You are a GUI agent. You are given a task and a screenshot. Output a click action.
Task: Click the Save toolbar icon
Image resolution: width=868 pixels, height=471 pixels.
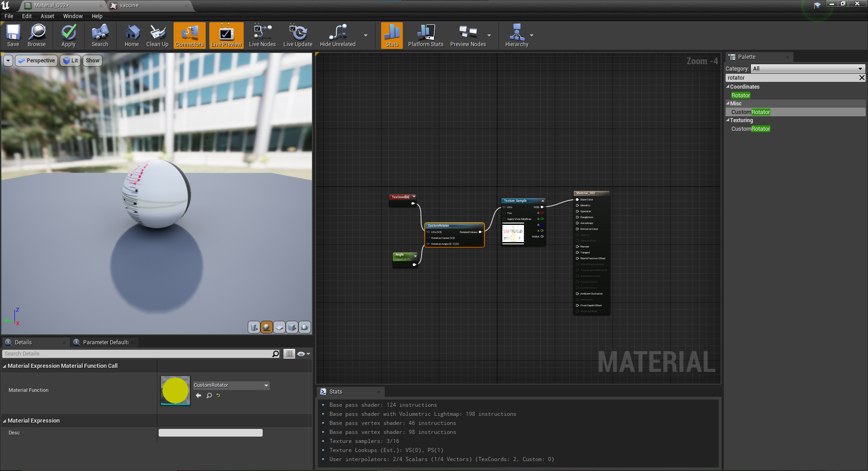coord(13,36)
